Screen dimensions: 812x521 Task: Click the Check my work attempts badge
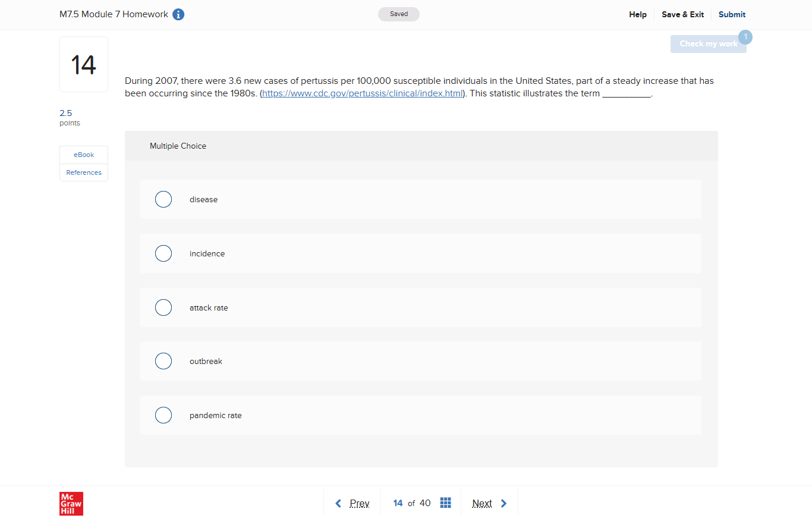(x=745, y=37)
